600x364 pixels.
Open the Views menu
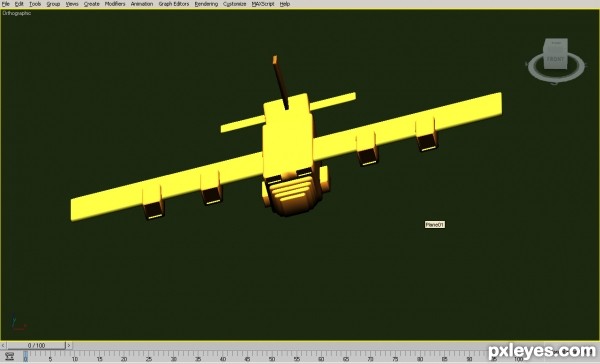pos(72,4)
